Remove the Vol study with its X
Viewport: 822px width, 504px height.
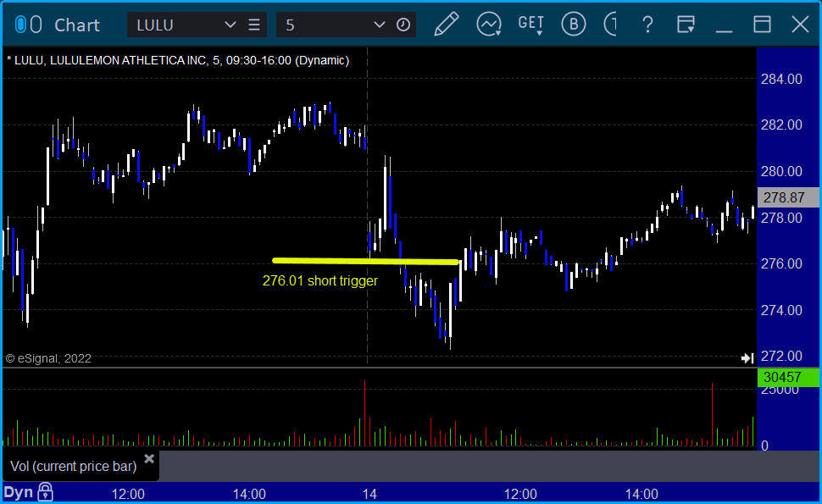[x=149, y=459]
